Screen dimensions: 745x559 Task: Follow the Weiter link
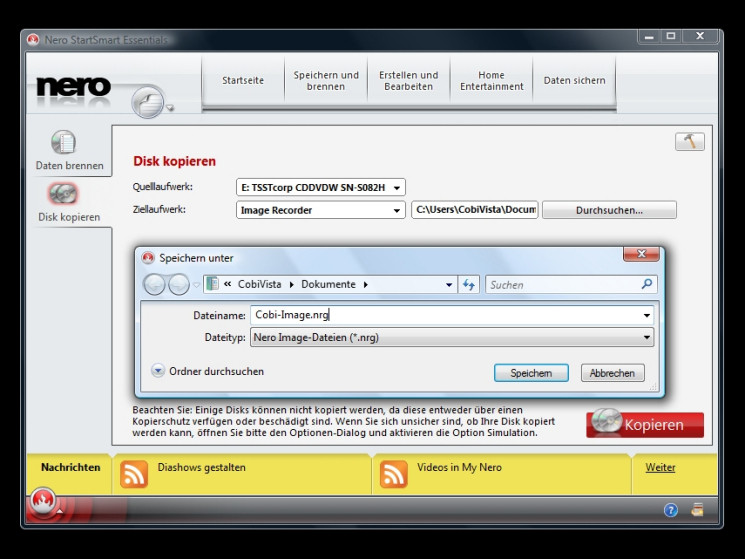pos(660,467)
